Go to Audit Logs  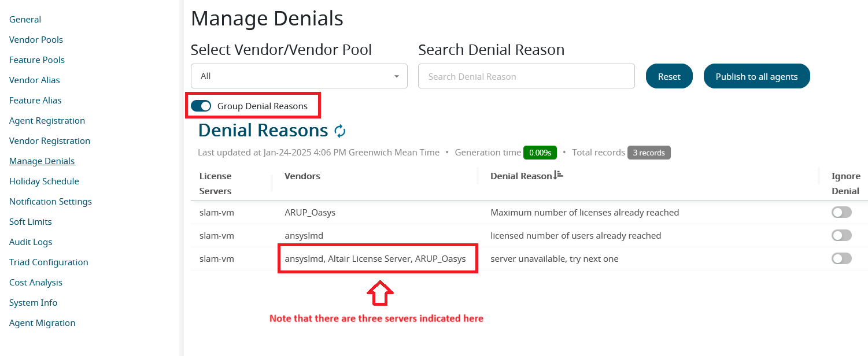[x=31, y=242]
